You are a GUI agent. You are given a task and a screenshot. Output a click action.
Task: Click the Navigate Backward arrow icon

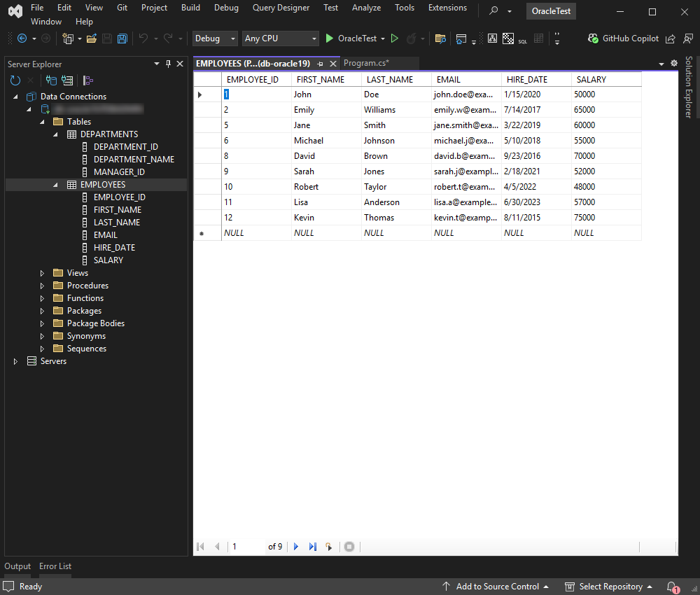pos(22,38)
